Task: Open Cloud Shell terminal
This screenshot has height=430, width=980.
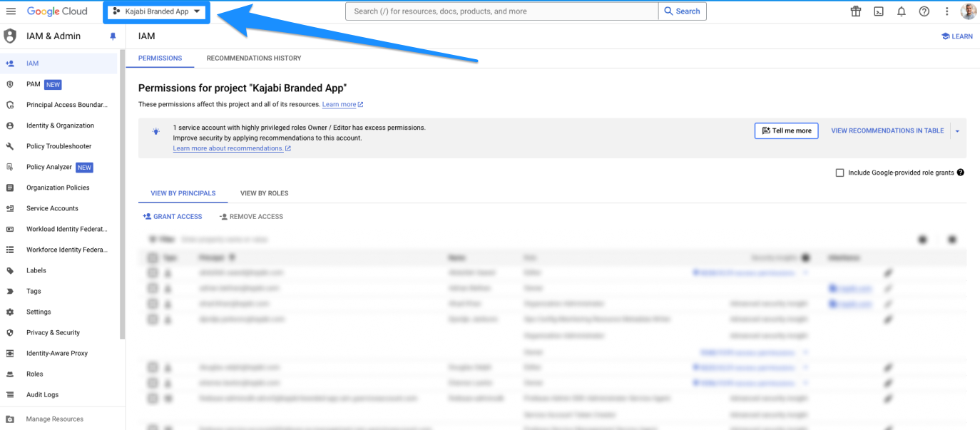Action: click(x=878, y=11)
